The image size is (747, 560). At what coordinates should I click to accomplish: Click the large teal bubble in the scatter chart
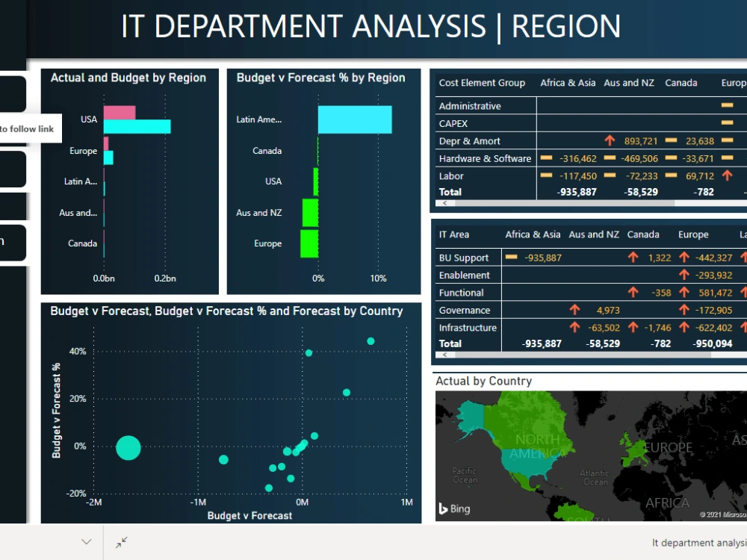128,448
